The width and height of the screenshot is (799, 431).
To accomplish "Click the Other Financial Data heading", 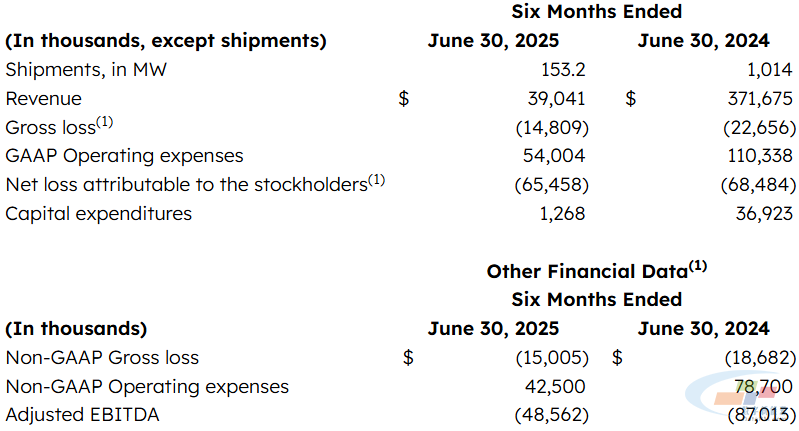I will tap(596, 271).
